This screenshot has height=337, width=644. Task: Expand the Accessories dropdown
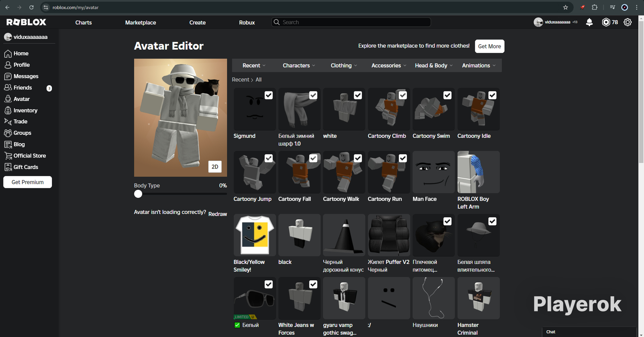click(x=388, y=65)
